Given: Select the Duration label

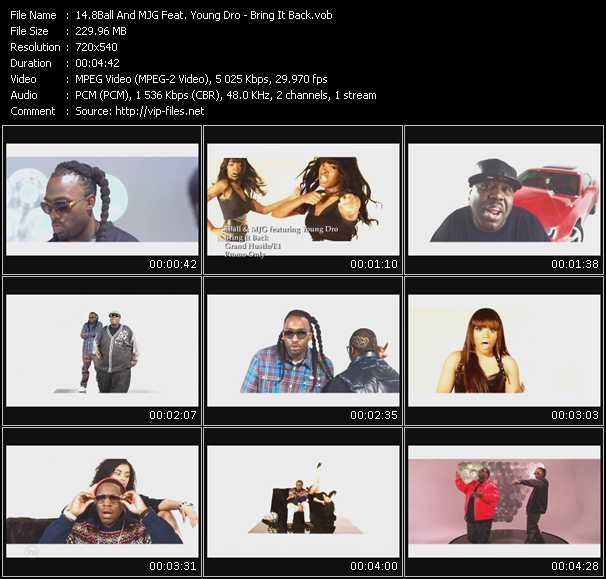Looking at the screenshot, I should pos(31,63).
